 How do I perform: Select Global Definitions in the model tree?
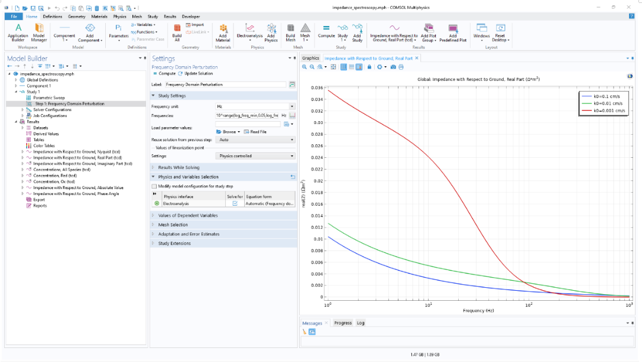(42, 80)
